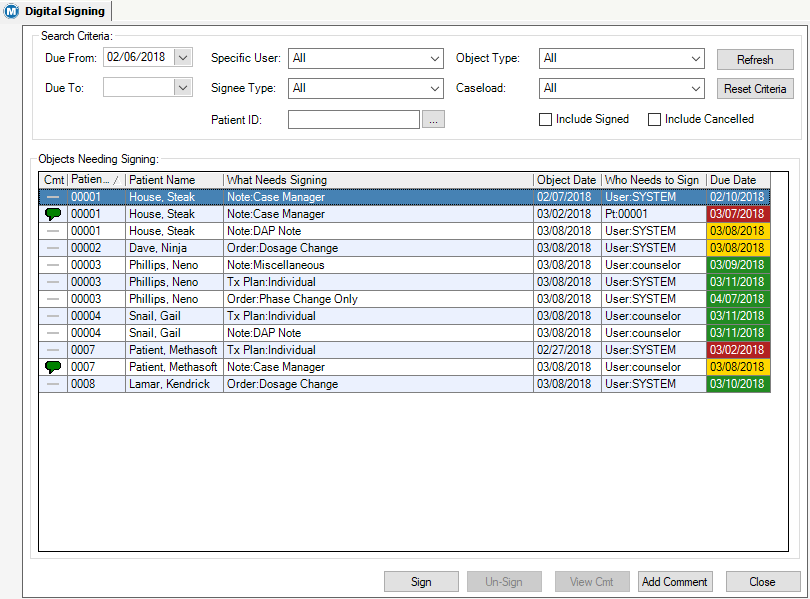Open the Due To date picker dropdown

tap(183, 87)
